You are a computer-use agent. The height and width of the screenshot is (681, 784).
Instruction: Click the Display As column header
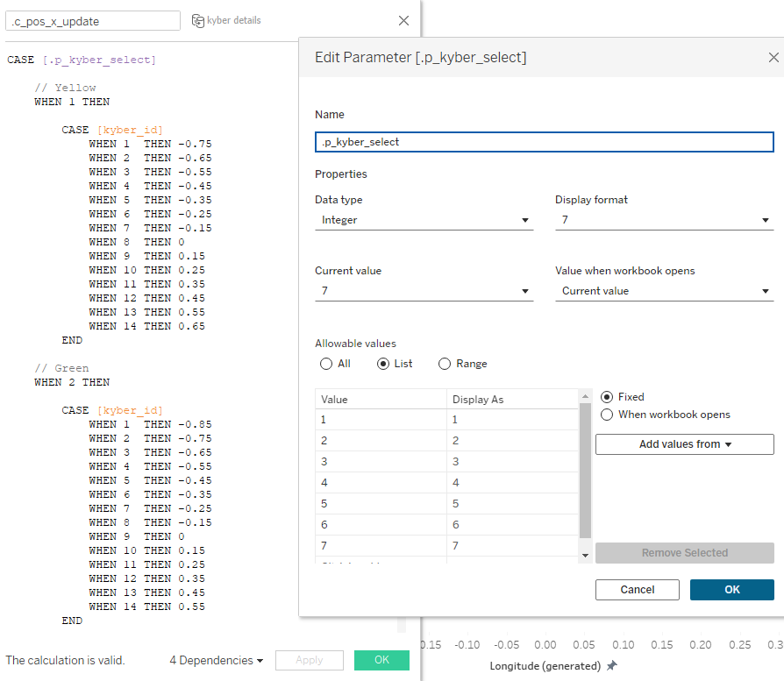512,399
